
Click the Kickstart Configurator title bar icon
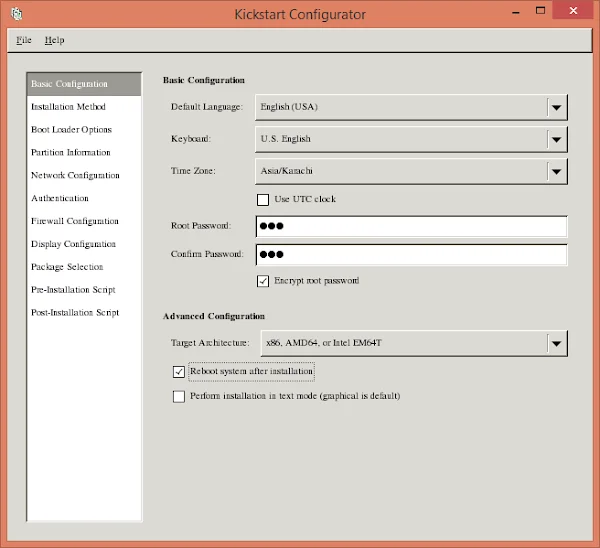(17, 14)
